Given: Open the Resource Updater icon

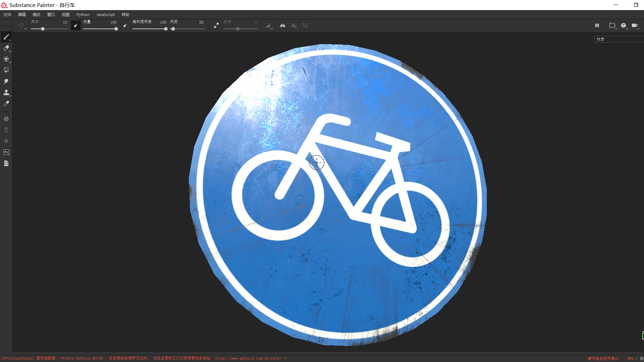Looking at the screenshot, I should [x=6, y=163].
